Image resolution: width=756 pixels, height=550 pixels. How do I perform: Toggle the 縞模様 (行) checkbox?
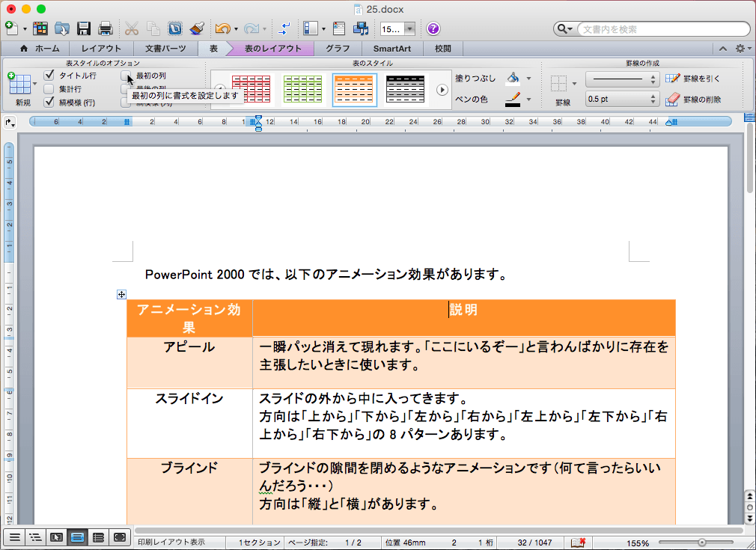click(49, 103)
